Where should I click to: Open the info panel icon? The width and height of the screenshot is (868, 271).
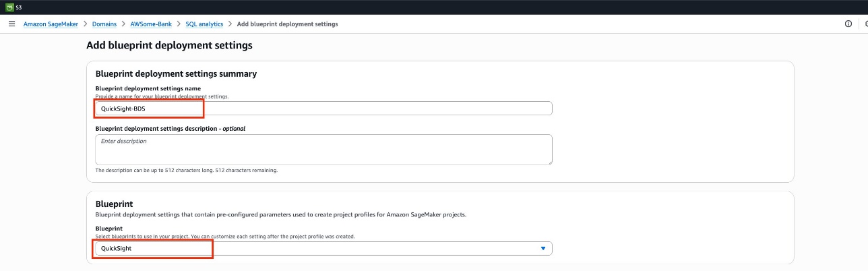click(x=848, y=24)
